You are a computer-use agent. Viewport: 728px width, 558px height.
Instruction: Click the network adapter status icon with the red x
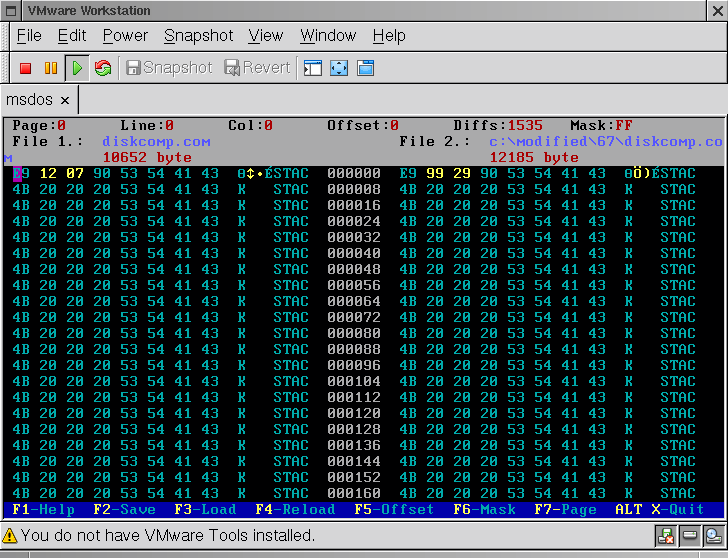point(666,536)
